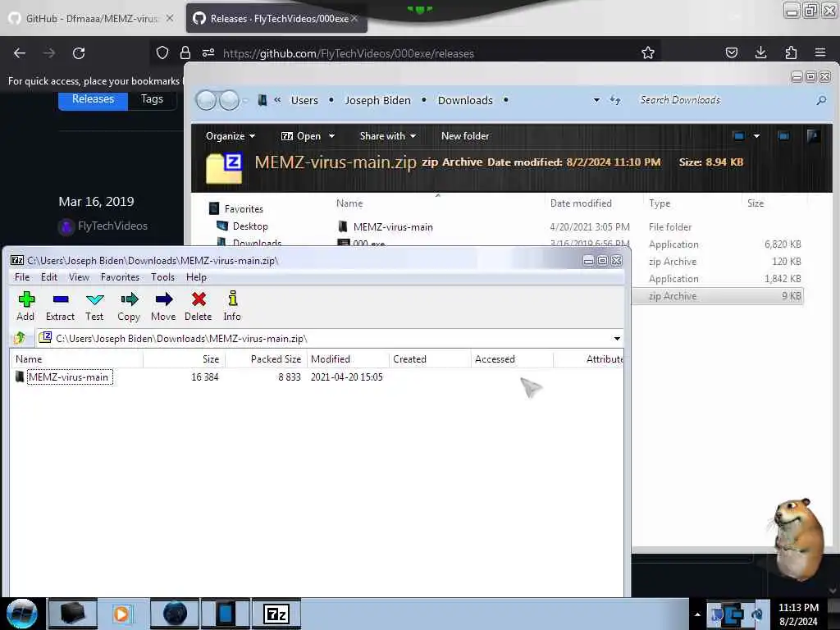Click the Explorer Forward navigation button
The height and width of the screenshot is (630, 840).
230,100
